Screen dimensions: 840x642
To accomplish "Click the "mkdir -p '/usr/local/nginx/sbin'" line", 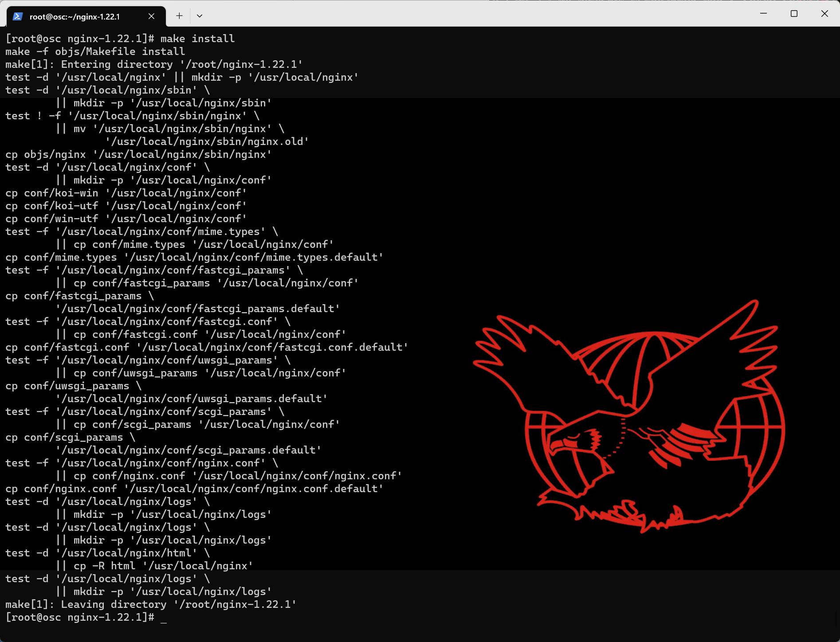I will (164, 103).
